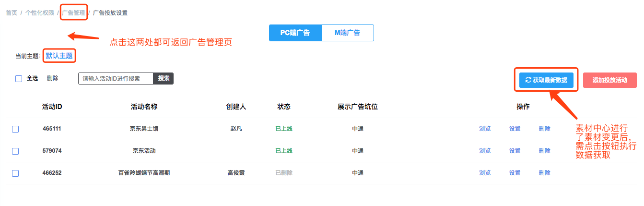Focus the activity ID search input

(116, 79)
